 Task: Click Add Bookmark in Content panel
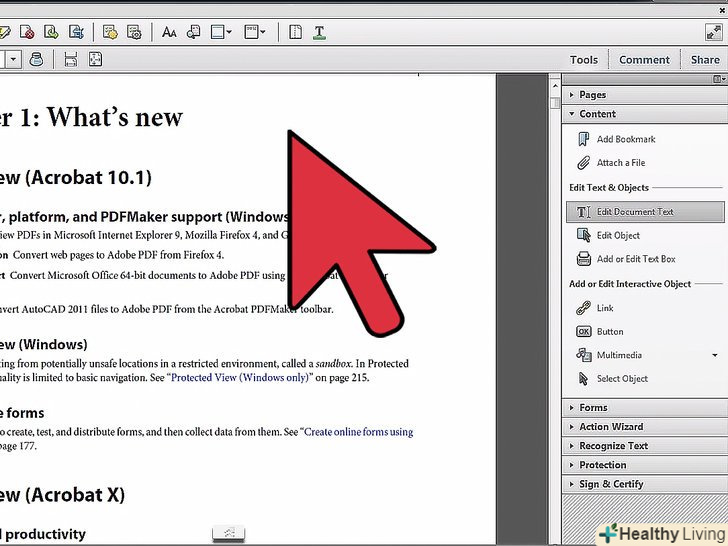click(616, 139)
